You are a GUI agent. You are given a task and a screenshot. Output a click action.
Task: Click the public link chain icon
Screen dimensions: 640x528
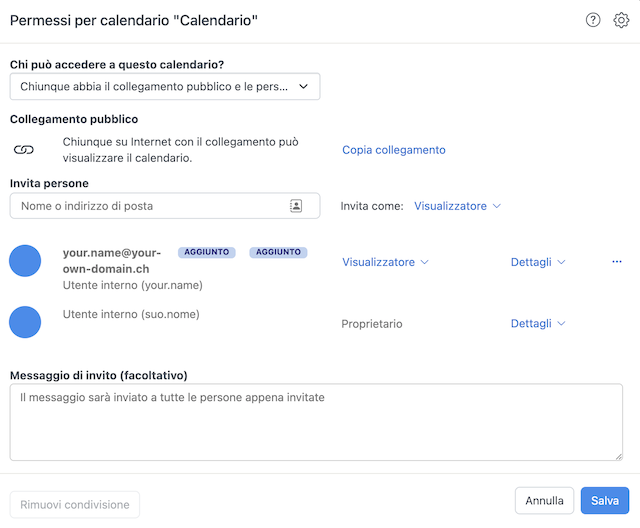[x=24, y=150]
